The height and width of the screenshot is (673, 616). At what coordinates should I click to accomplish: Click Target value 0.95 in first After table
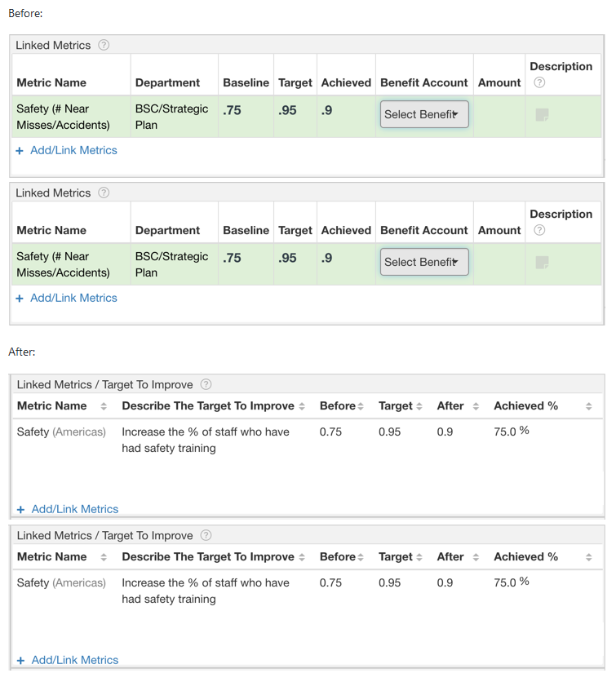pos(389,432)
